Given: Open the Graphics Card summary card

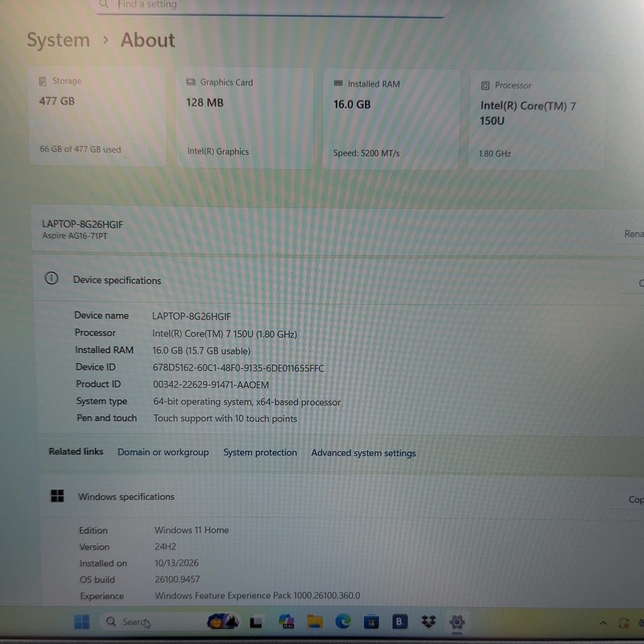Looking at the screenshot, I should 245,119.
